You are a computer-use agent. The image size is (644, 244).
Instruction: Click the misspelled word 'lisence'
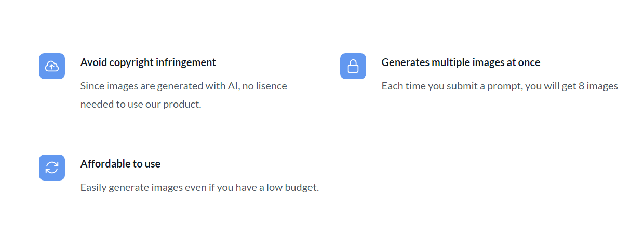pyautogui.click(x=272, y=86)
